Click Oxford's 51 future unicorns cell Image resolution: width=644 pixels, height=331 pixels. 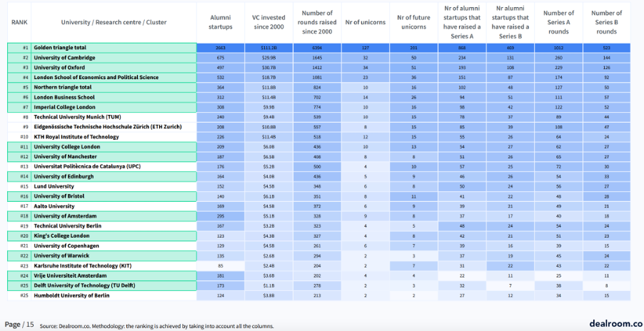click(x=413, y=67)
